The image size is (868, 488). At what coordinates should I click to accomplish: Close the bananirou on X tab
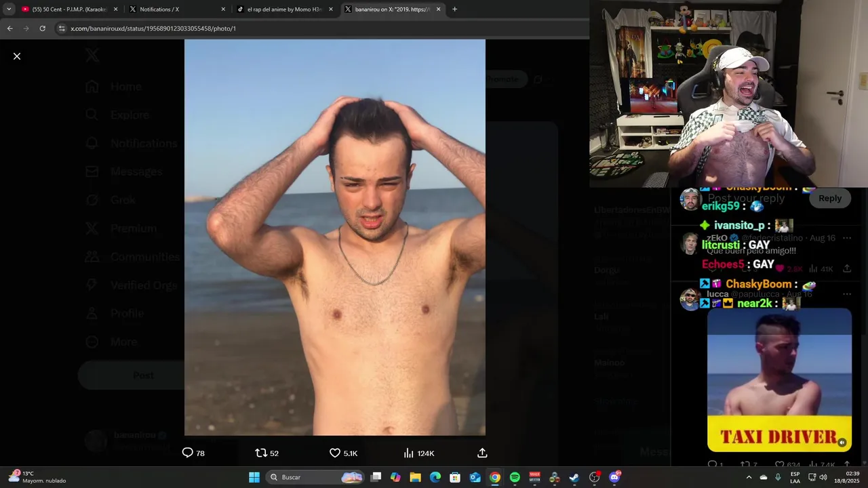(x=438, y=9)
